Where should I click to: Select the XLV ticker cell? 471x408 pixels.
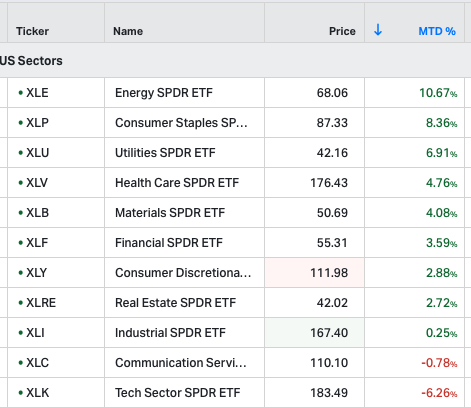pos(56,183)
